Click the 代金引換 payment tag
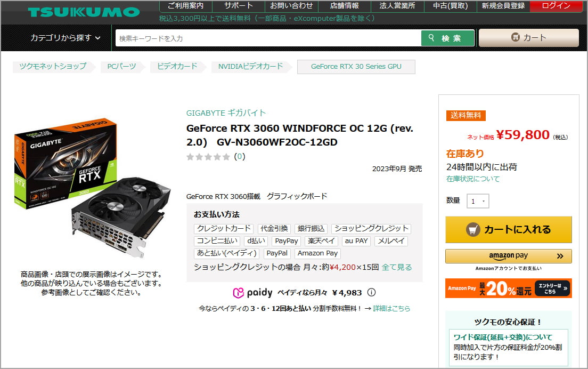The width and height of the screenshot is (588, 369). [x=274, y=229]
